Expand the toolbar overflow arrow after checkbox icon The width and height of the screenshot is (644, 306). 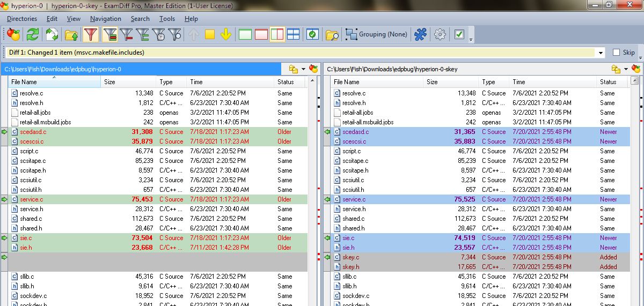pos(471,39)
